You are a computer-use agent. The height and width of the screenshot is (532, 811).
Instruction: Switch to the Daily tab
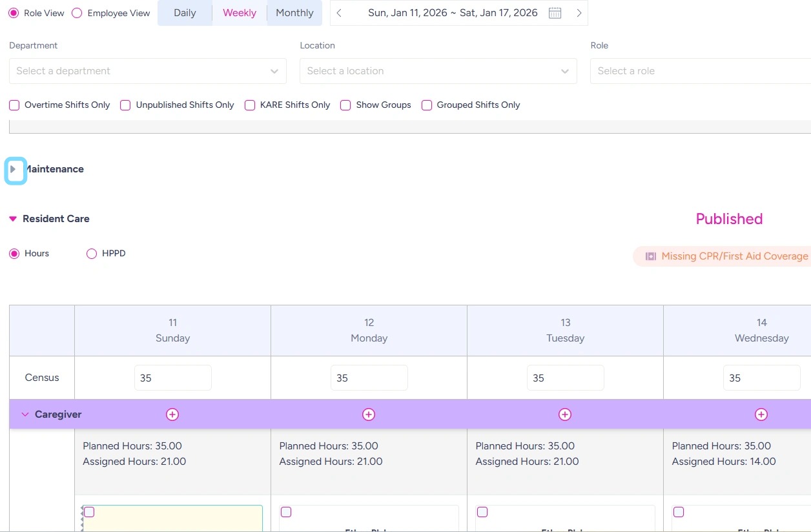coord(185,13)
